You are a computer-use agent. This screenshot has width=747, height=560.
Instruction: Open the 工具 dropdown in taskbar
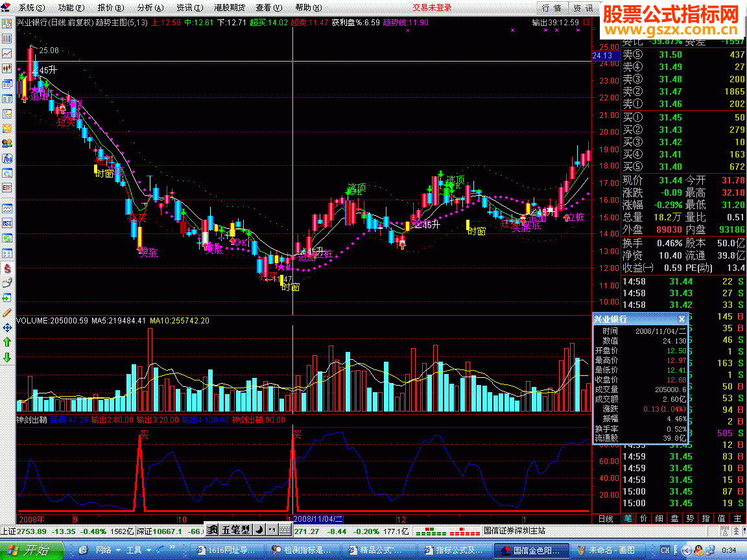click(x=139, y=550)
